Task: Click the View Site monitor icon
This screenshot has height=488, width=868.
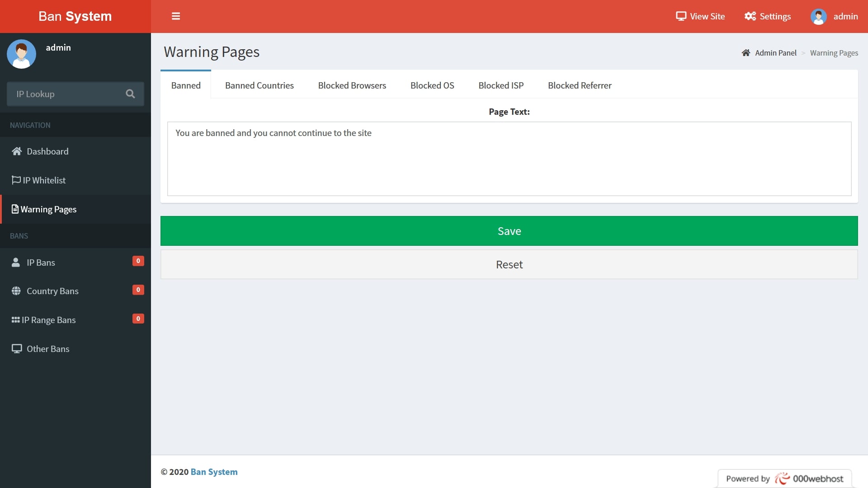Action: [682, 16]
